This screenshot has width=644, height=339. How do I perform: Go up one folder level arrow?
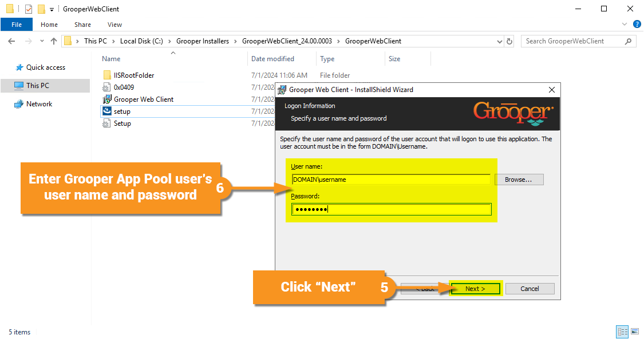pos(54,41)
